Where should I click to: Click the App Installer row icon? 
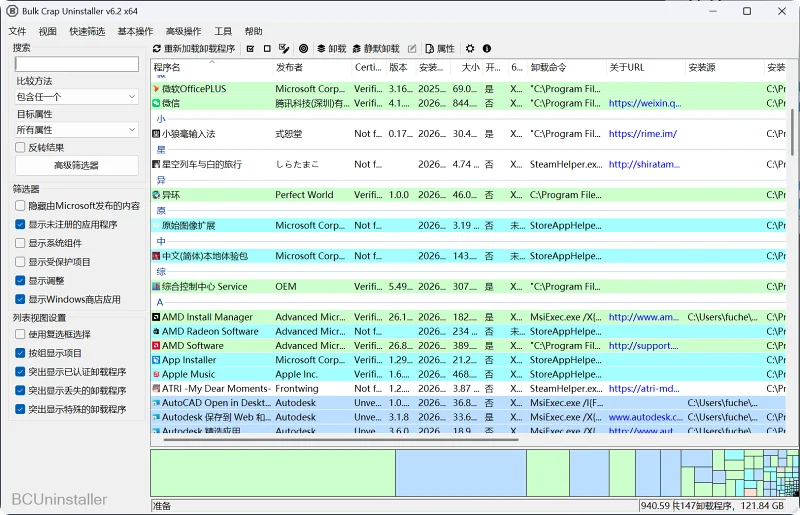[156, 360]
